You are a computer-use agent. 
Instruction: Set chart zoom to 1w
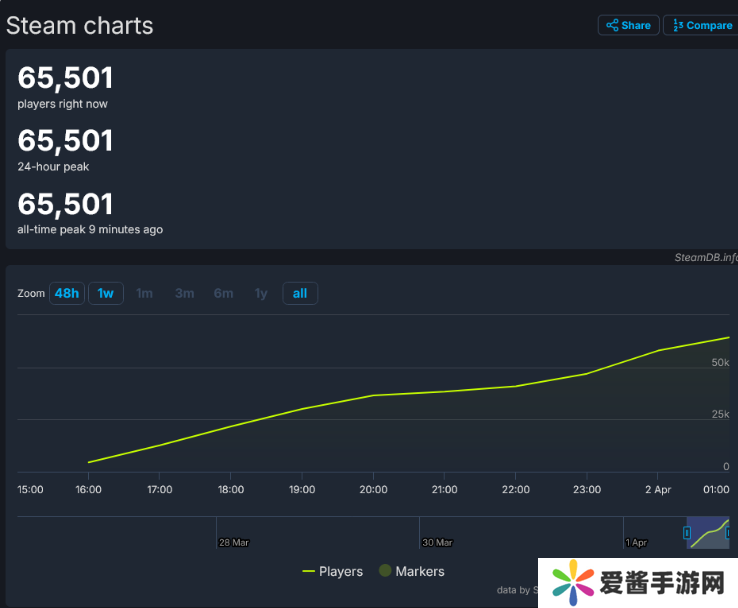pyautogui.click(x=106, y=293)
